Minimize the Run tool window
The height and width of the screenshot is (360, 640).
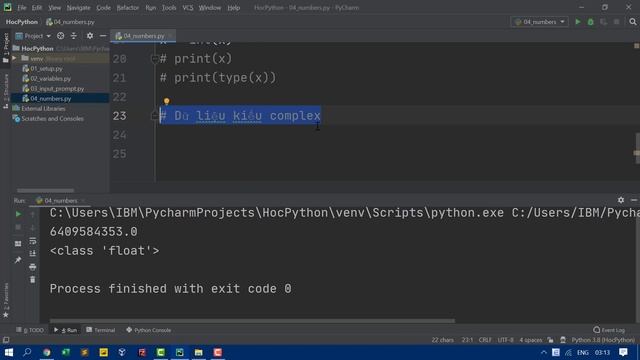pyautogui.click(x=634, y=200)
